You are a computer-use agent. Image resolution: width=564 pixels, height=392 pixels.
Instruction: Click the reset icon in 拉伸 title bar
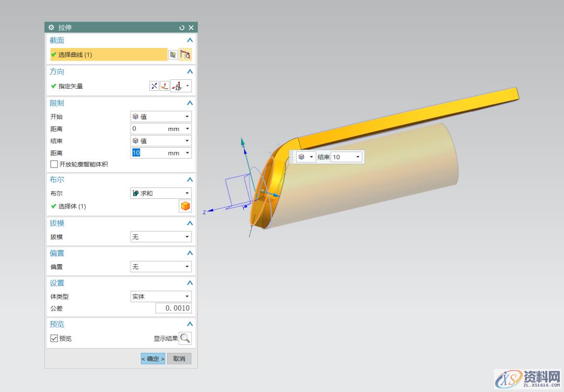pos(182,28)
